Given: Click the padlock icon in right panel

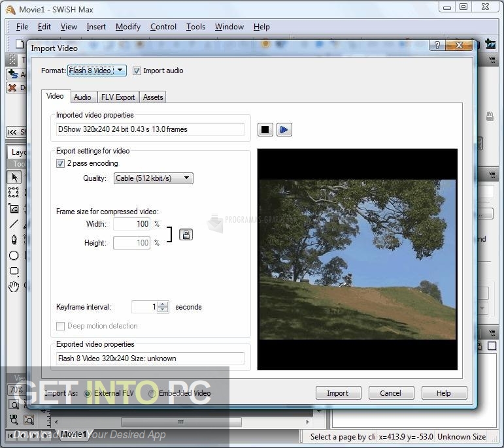Looking at the screenshot, I should pyautogui.click(x=490, y=116).
